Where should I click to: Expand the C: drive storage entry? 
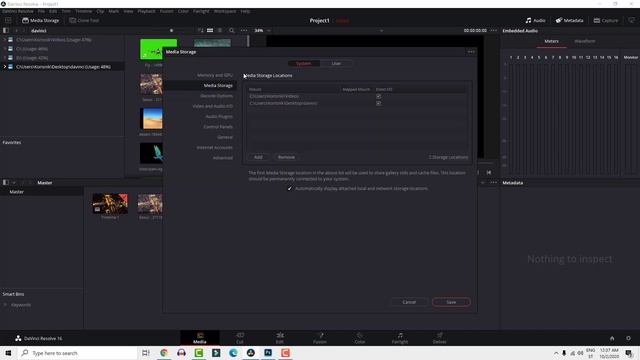click(x=4, y=49)
